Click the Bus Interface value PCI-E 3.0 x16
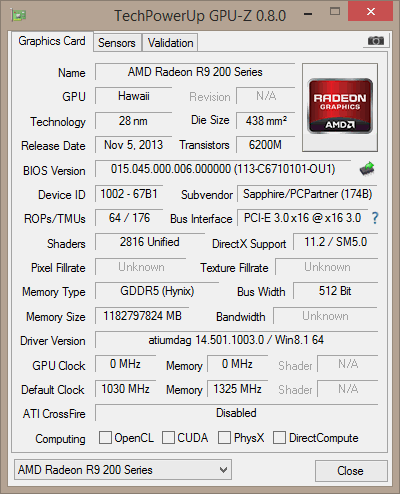The image size is (400, 494). point(302,218)
